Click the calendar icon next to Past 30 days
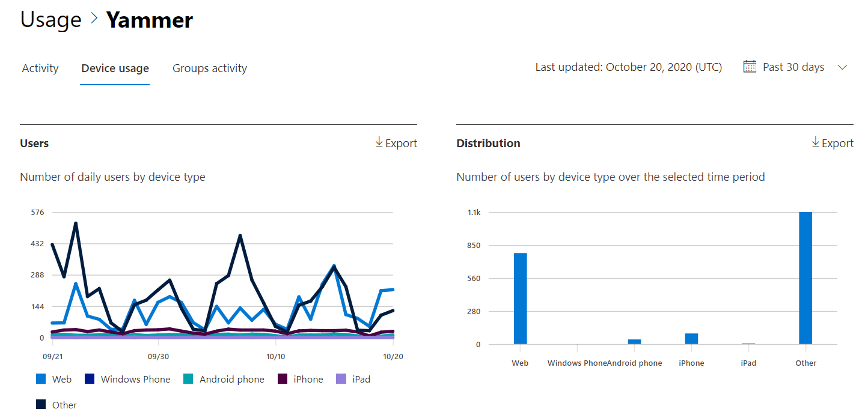Viewport: 868px width, 415px height. 750,67
